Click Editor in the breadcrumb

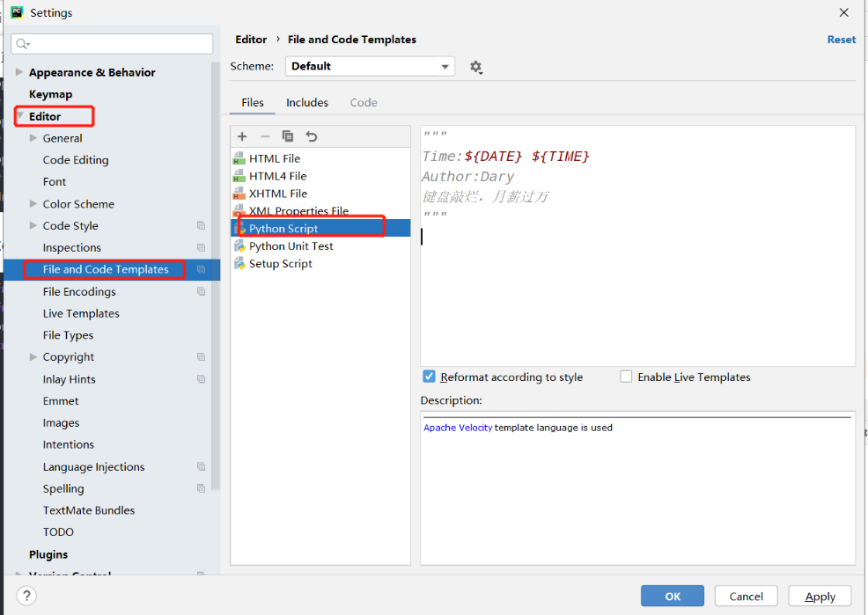tap(251, 40)
